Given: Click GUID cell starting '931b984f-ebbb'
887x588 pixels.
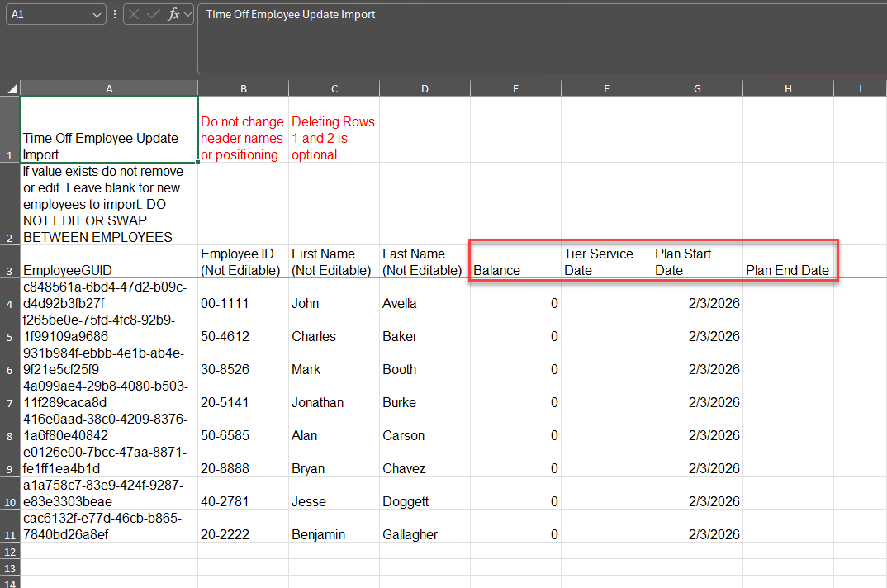Looking at the screenshot, I should tap(109, 361).
